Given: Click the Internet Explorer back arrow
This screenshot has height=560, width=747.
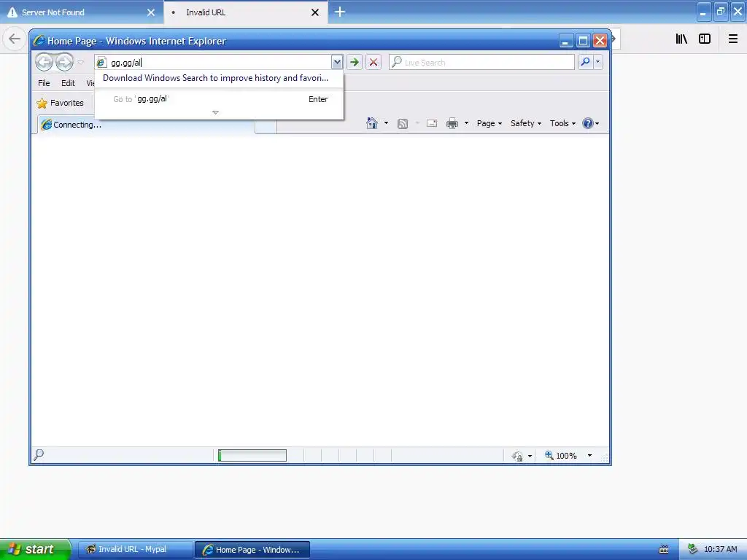Looking at the screenshot, I should [x=44, y=62].
